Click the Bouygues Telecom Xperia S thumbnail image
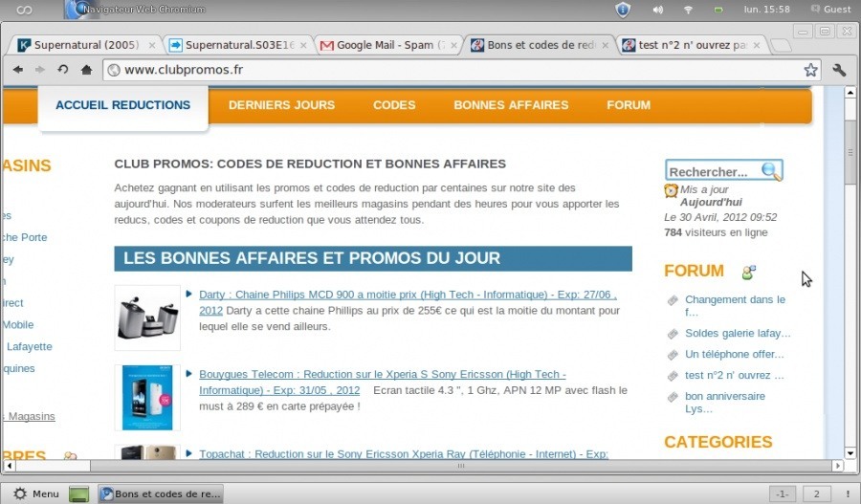Viewport: 861px width, 504px height. point(147,398)
